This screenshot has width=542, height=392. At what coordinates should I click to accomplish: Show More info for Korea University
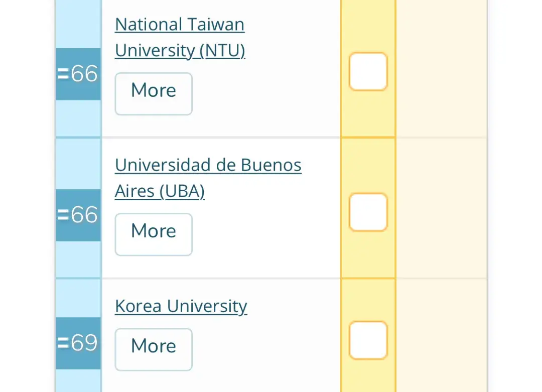click(154, 349)
